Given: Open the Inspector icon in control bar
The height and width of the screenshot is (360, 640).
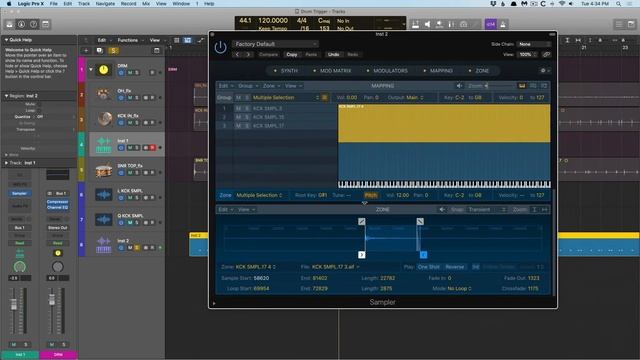Looking at the screenshot, I should point(22,24).
